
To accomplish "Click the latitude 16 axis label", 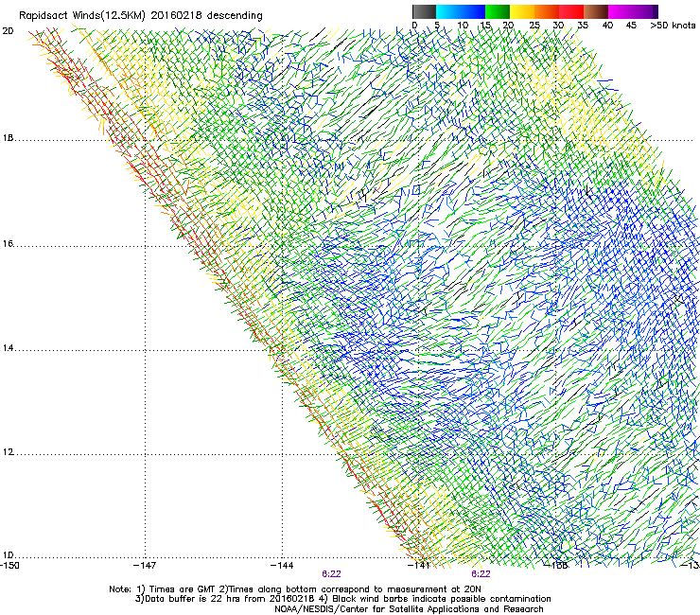I will tap(8, 243).
